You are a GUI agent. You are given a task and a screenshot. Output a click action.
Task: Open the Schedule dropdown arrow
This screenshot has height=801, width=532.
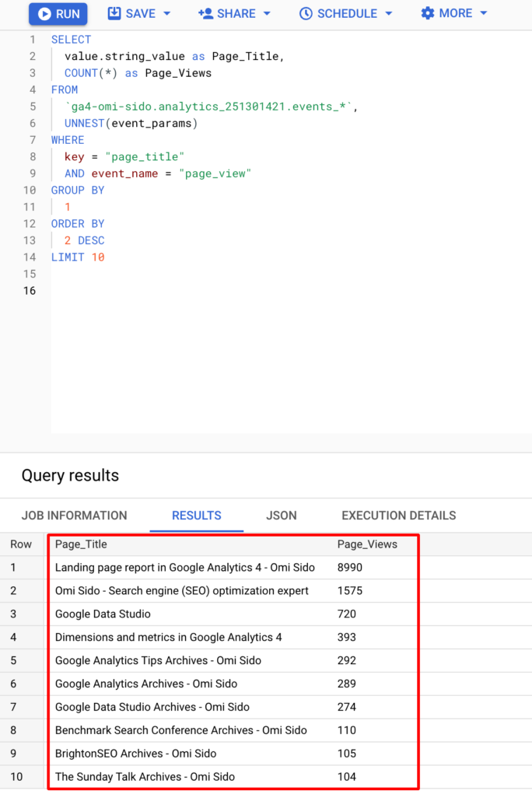tap(388, 14)
